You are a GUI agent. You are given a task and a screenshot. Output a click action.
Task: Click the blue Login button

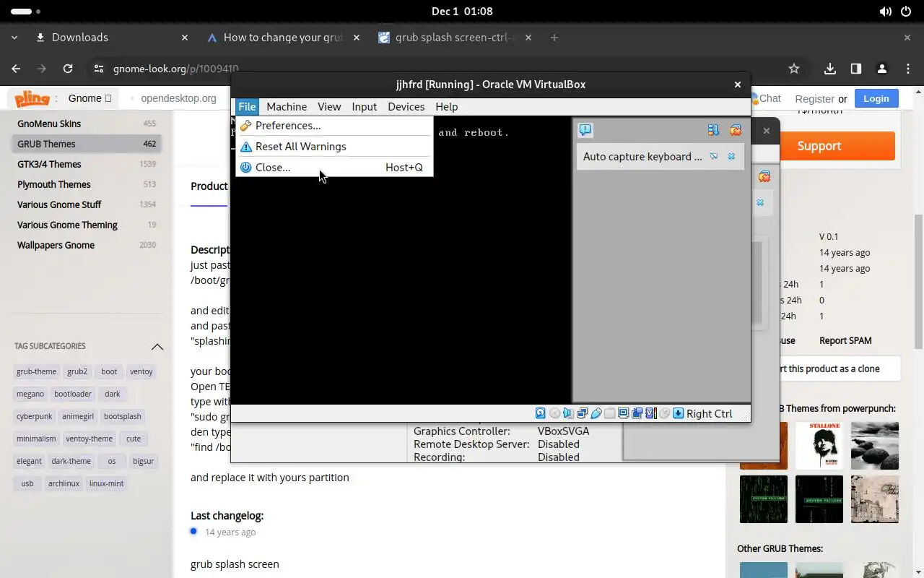tap(876, 98)
